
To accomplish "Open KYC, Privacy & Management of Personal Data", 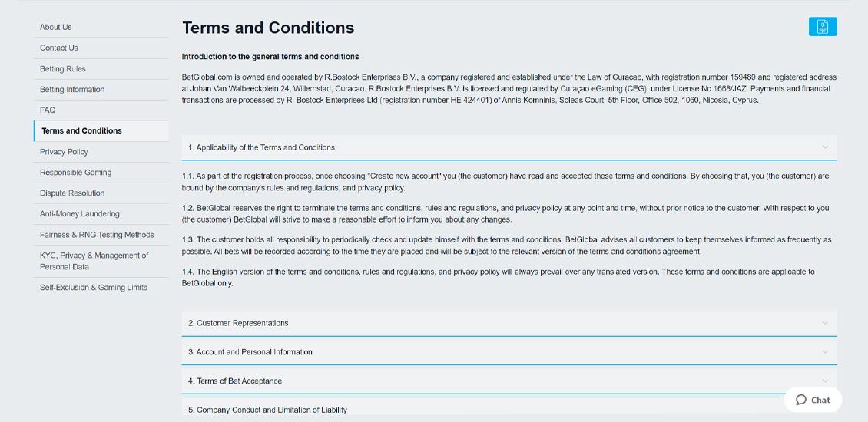I will (94, 261).
